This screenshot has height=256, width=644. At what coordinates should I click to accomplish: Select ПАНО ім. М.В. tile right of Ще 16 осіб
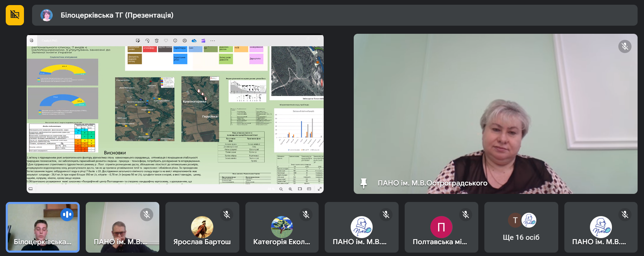[x=601, y=227]
